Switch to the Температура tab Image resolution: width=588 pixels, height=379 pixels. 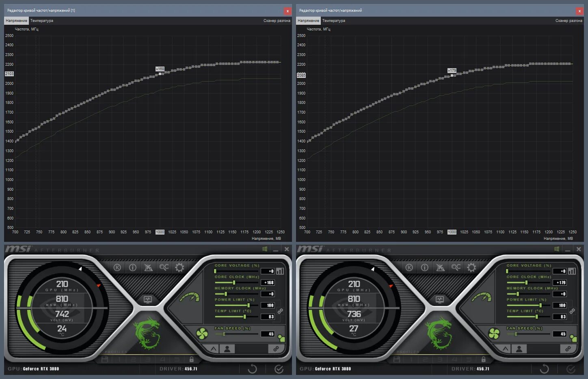[x=42, y=20]
